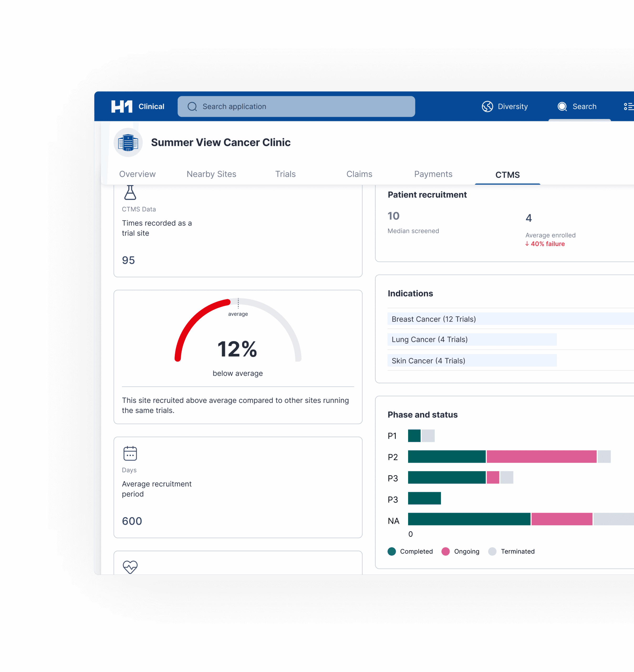
Task: Click the NA completed green bar segment
Action: click(469, 519)
